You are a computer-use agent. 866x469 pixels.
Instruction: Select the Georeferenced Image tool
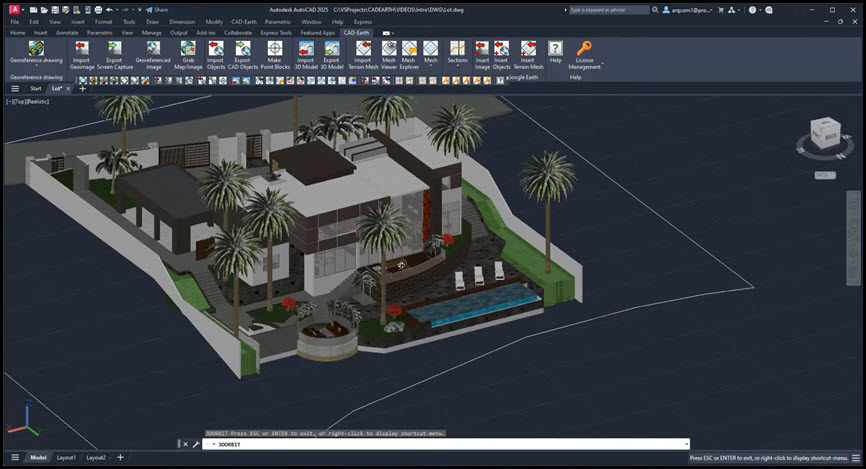point(153,55)
